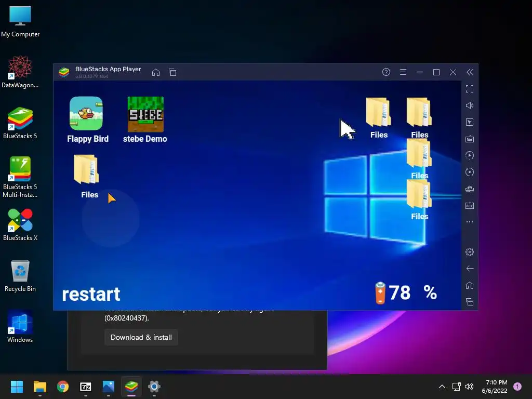532x399 pixels.
Task: Toggle BlueStacks fullscreen mode
Action: point(470,89)
